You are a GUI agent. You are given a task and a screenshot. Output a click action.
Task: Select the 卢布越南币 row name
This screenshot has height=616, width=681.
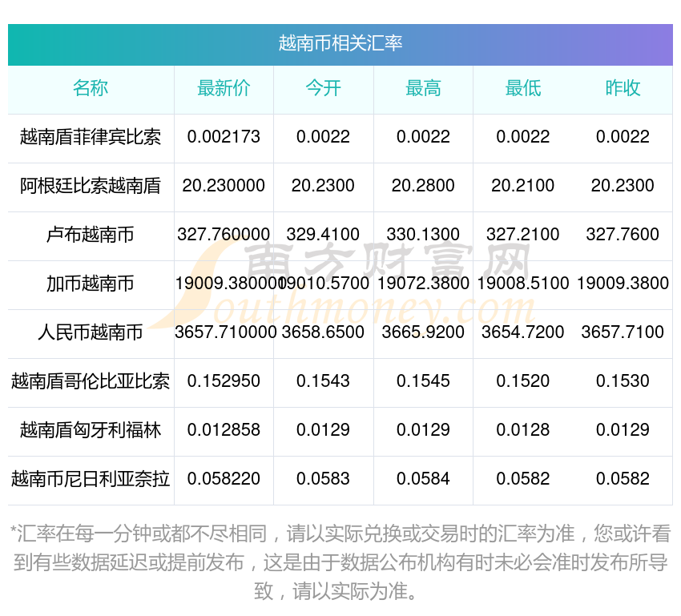tap(91, 235)
